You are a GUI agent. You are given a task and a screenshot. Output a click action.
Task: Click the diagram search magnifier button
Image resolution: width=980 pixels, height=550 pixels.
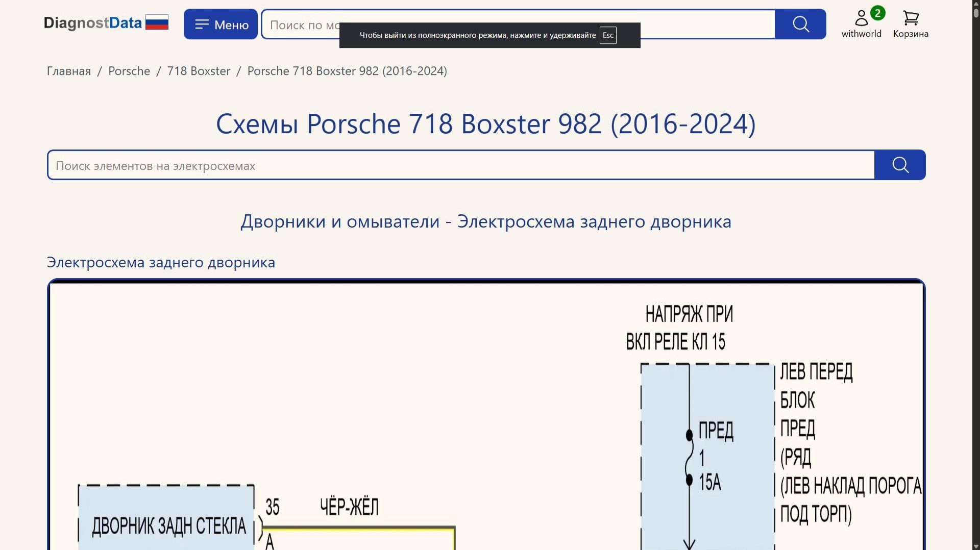point(900,165)
